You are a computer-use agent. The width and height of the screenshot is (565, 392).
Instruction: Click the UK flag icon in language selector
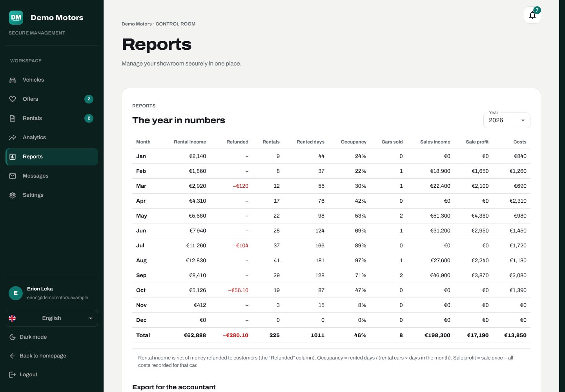(x=12, y=318)
